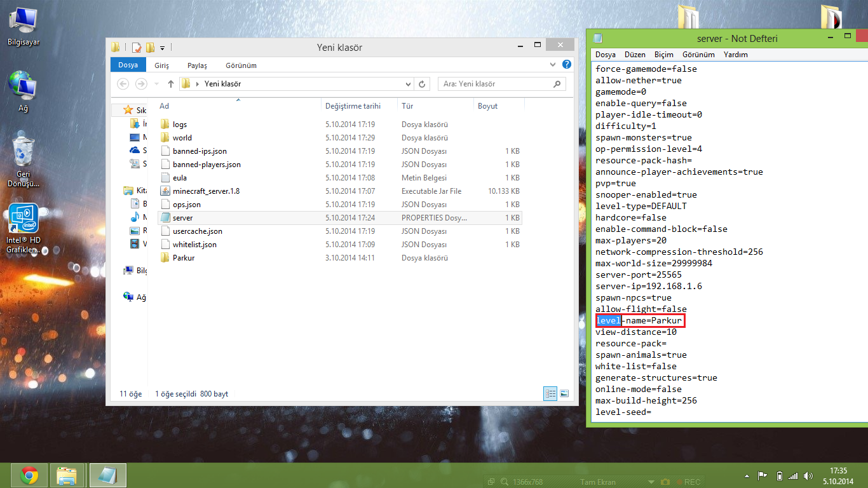This screenshot has height=488, width=868.
Task: Select the usercache.json file
Action: click(339, 231)
